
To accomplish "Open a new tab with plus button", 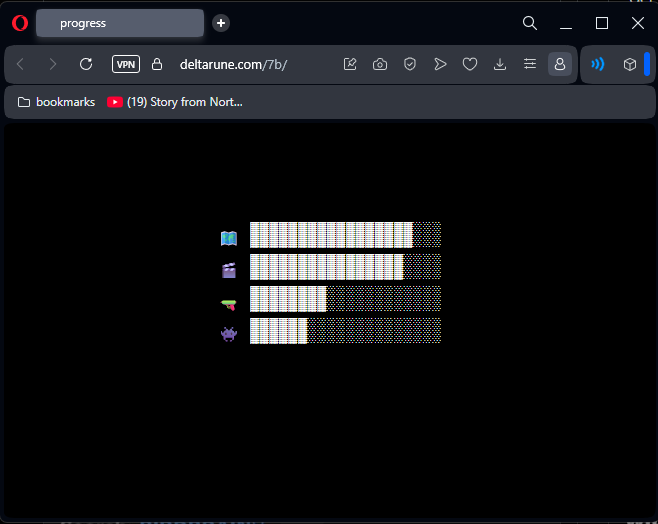I will pyautogui.click(x=221, y=23).
